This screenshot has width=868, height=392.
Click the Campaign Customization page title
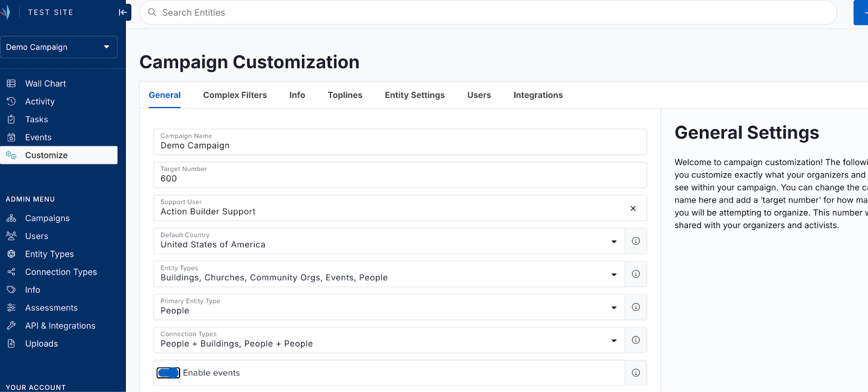pos(250,62)
